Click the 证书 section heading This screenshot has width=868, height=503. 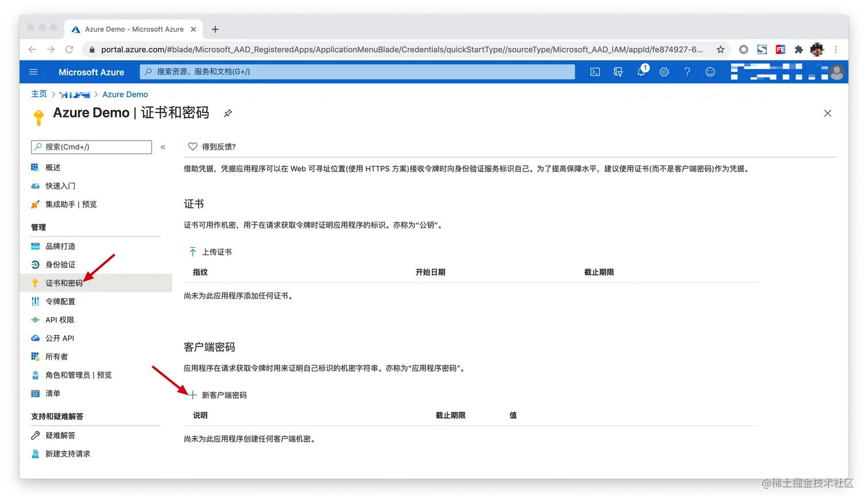[x=194, y=204]
